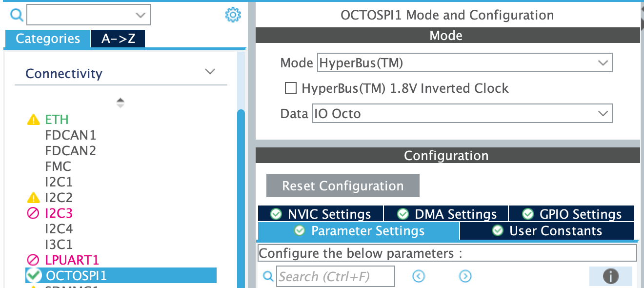Collapse the Connectivity section

(x=210, y=72)
